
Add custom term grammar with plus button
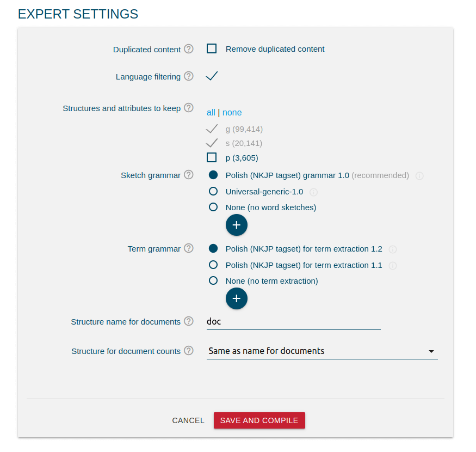point(237,298)
